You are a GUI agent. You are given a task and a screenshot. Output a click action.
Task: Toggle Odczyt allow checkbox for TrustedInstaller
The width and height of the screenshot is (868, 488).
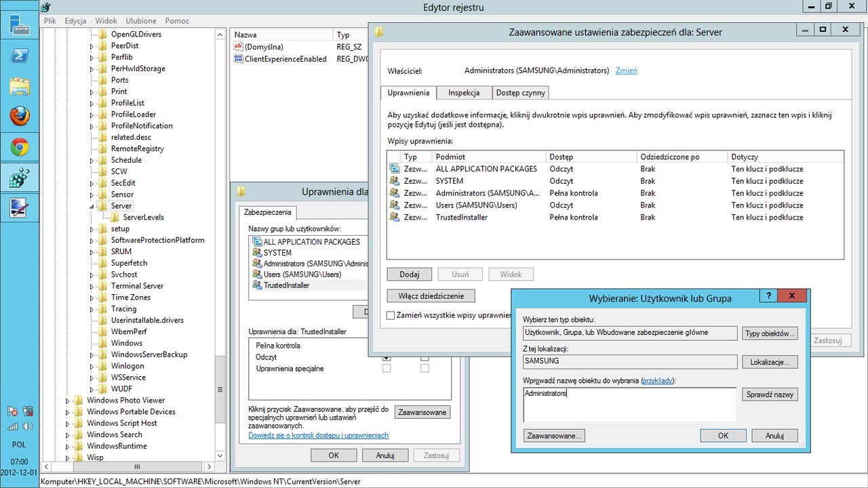point(387,357)
